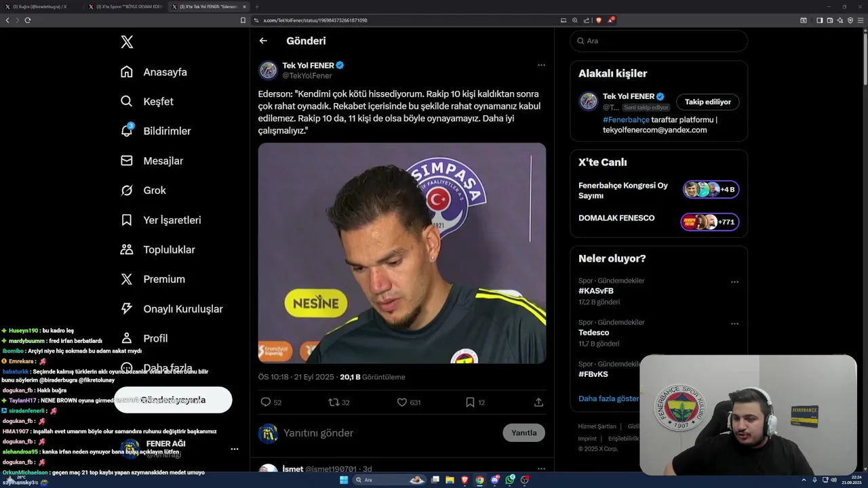Click the browser forward arrow
The image size is (868, 488).
(x=18, y=20)
